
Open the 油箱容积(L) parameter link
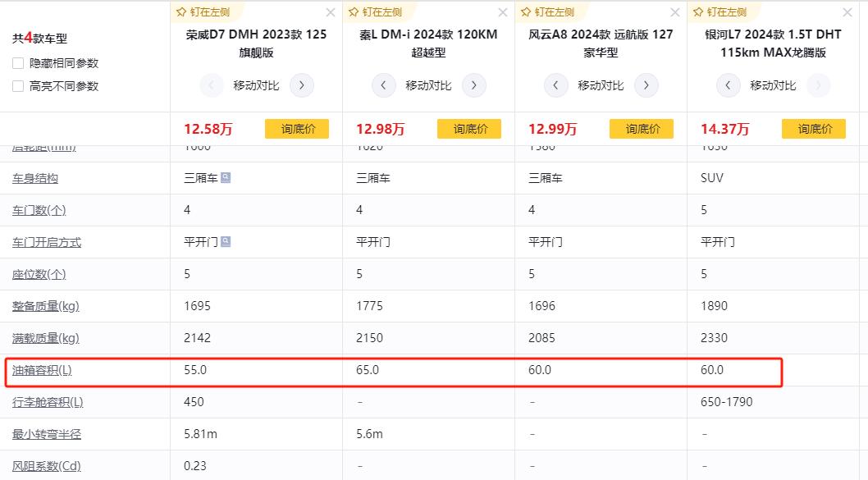coord(42,370)
